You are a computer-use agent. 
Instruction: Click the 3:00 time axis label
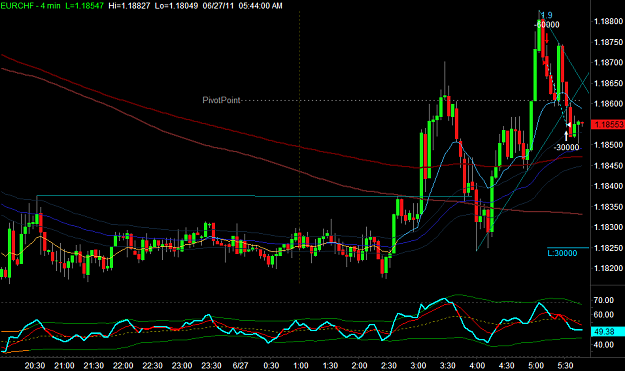(418, 365)
